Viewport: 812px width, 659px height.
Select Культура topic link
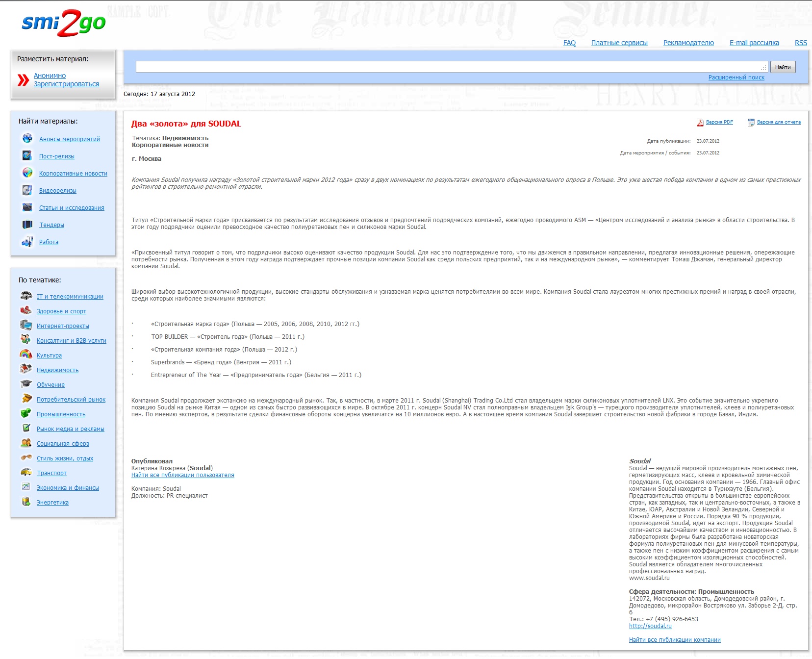click(x=49, y=355)
